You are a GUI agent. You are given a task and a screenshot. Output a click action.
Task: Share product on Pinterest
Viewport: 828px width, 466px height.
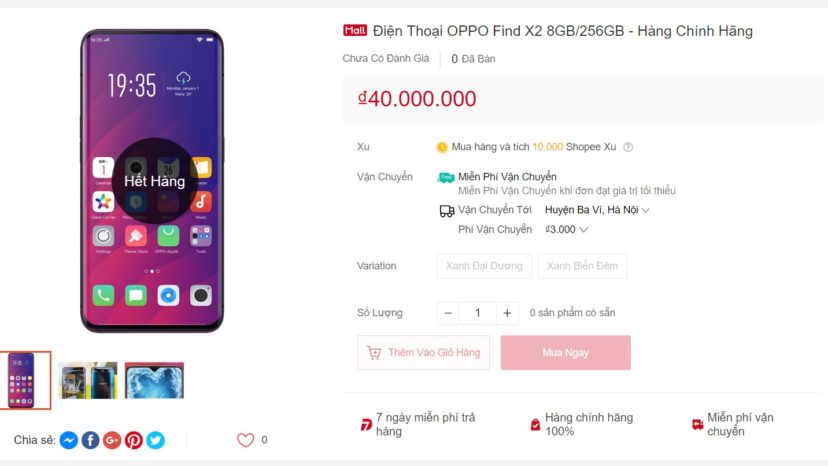click(134, 440)
